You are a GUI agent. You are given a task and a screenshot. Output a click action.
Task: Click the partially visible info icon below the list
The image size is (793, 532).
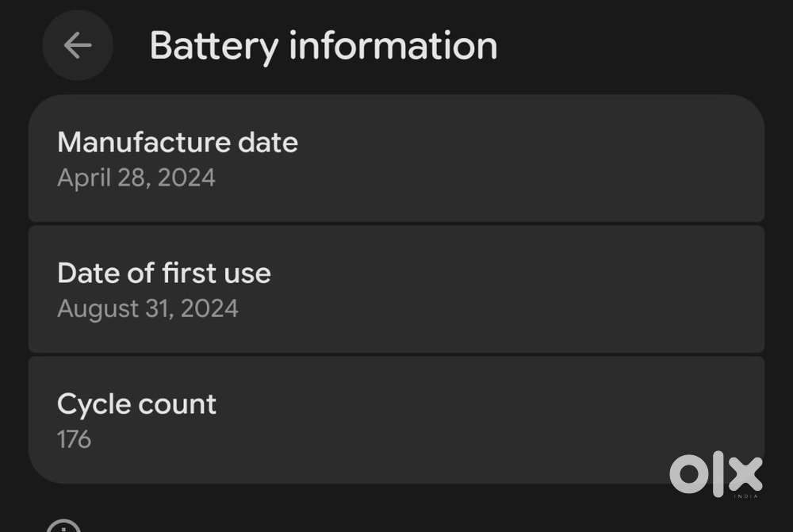[63, 526]
